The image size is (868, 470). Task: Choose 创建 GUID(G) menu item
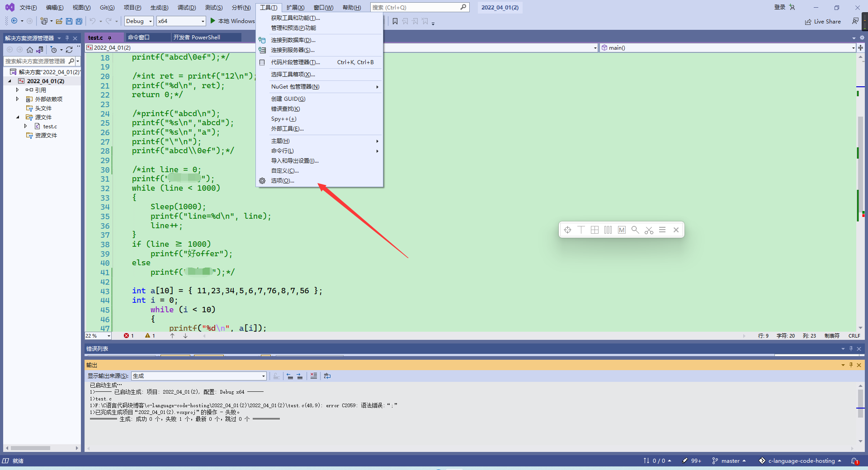coord(320,99)
